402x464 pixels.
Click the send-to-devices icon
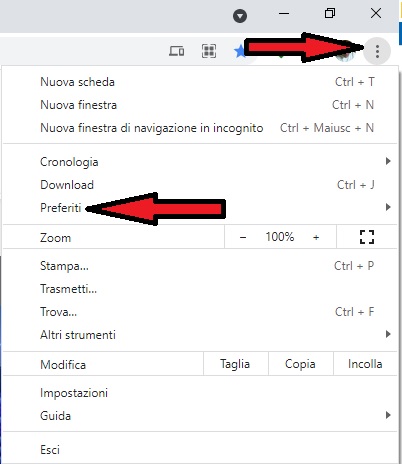tap(176, 51)
